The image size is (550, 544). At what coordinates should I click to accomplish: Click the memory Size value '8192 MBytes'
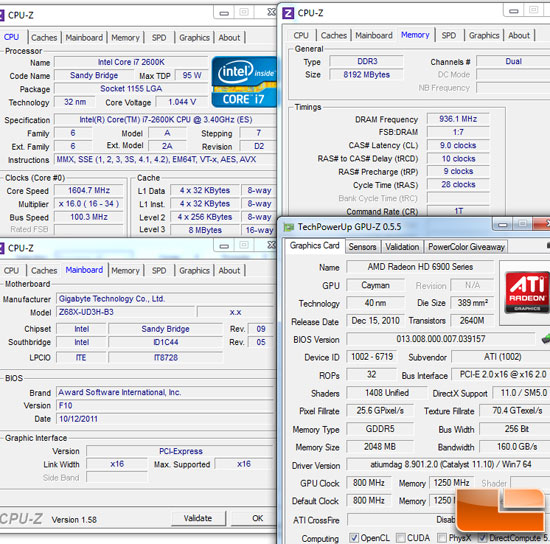pos(367,75)
